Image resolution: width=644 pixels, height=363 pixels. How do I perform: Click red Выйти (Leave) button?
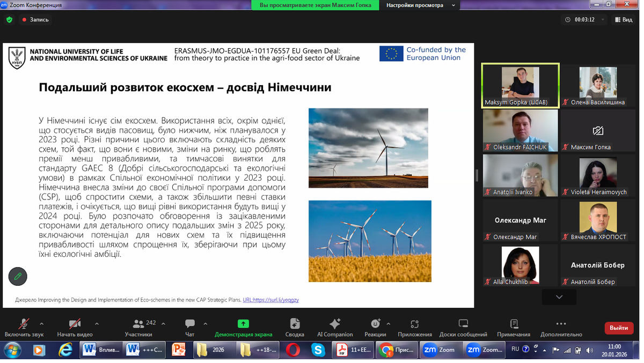tap(618, 328)
